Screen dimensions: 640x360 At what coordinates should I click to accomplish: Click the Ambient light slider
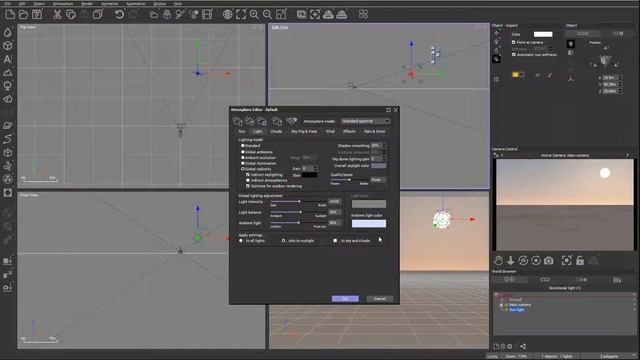298,223
